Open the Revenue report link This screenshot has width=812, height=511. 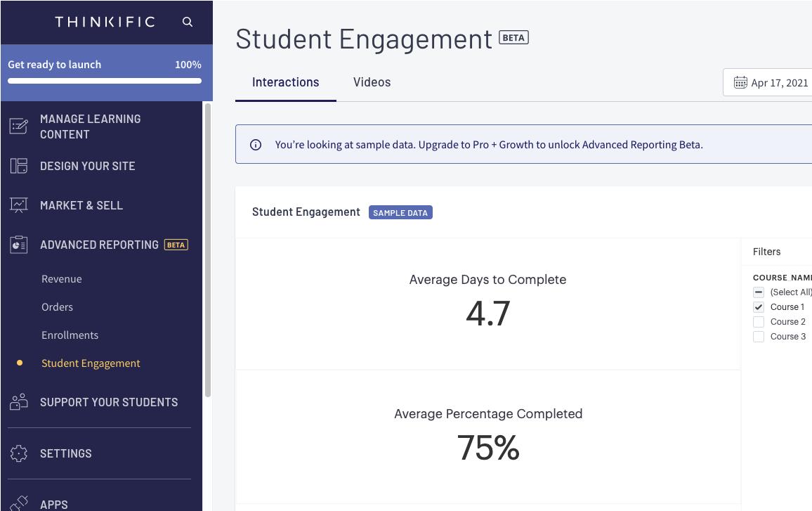[62, 279]
